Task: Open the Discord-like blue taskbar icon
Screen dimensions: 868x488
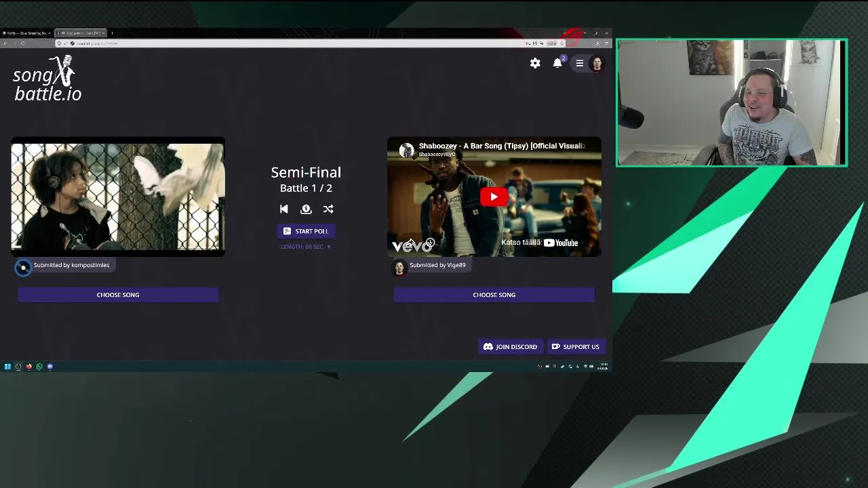Action: (x=50, y=367)
